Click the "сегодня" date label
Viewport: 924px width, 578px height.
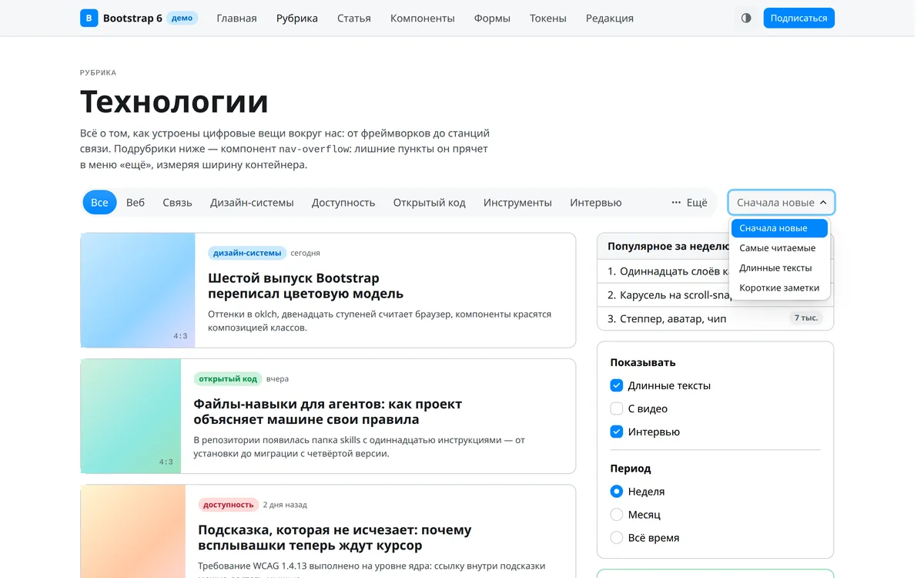pyautogui.click(x=305, y=253)
